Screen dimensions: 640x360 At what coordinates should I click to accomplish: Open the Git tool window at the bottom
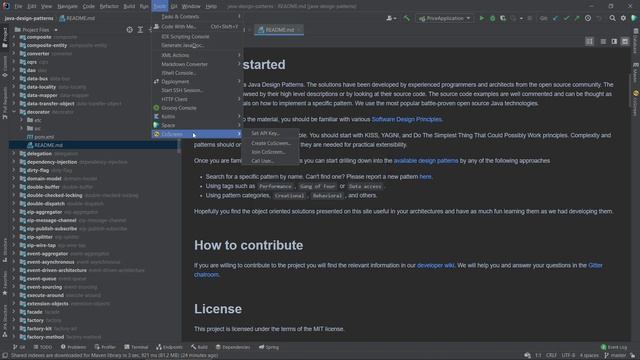click(19, 347)
